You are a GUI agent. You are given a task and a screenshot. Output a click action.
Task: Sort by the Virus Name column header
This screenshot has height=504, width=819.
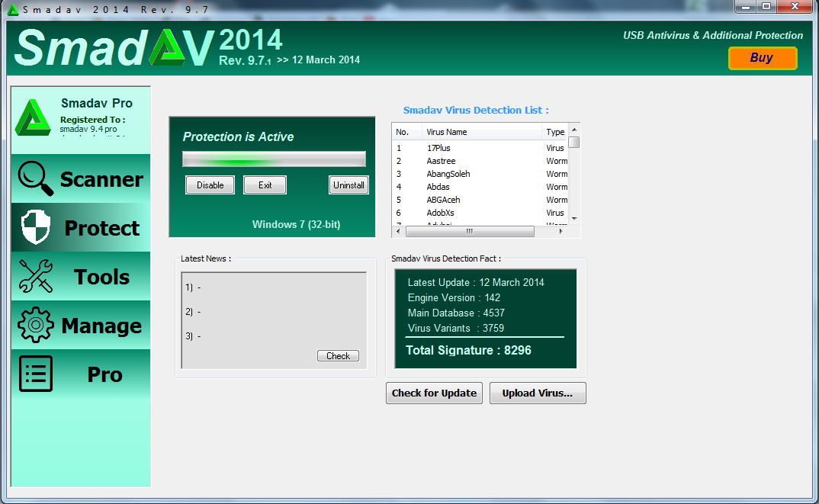482,132
